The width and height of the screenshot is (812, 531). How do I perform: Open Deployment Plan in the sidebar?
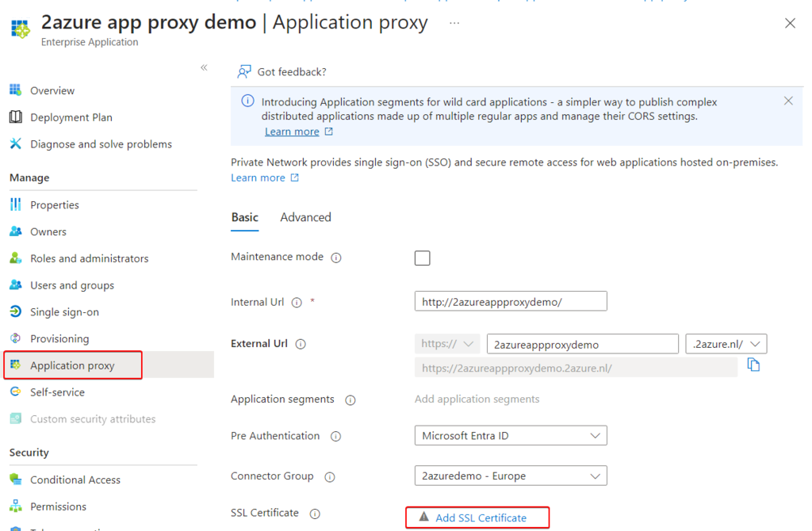[71, 117]
